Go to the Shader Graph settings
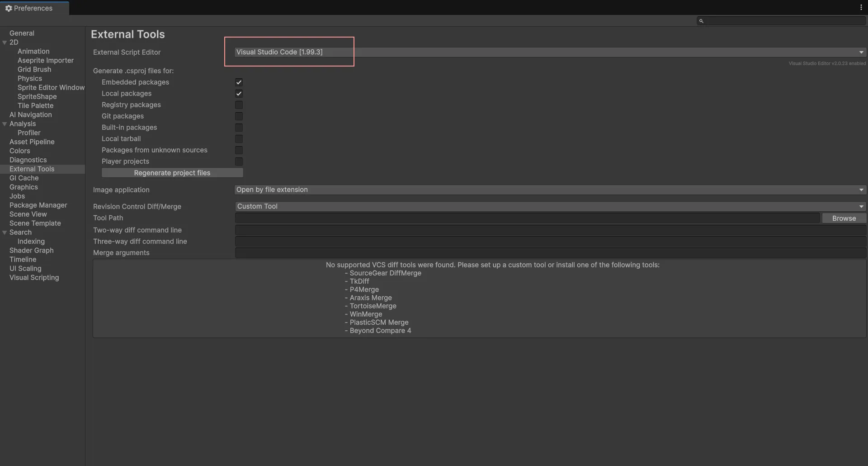 click(x=31, y=250)
